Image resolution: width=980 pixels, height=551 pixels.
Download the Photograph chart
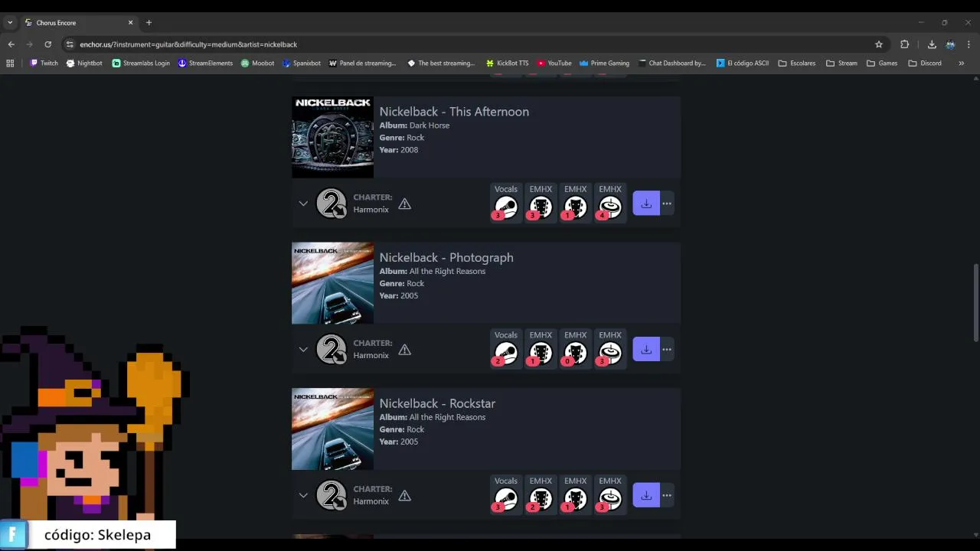pos(646,350)
